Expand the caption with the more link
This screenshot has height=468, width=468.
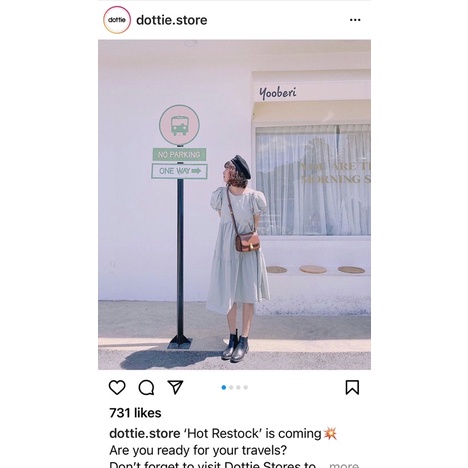click(344, 464)
